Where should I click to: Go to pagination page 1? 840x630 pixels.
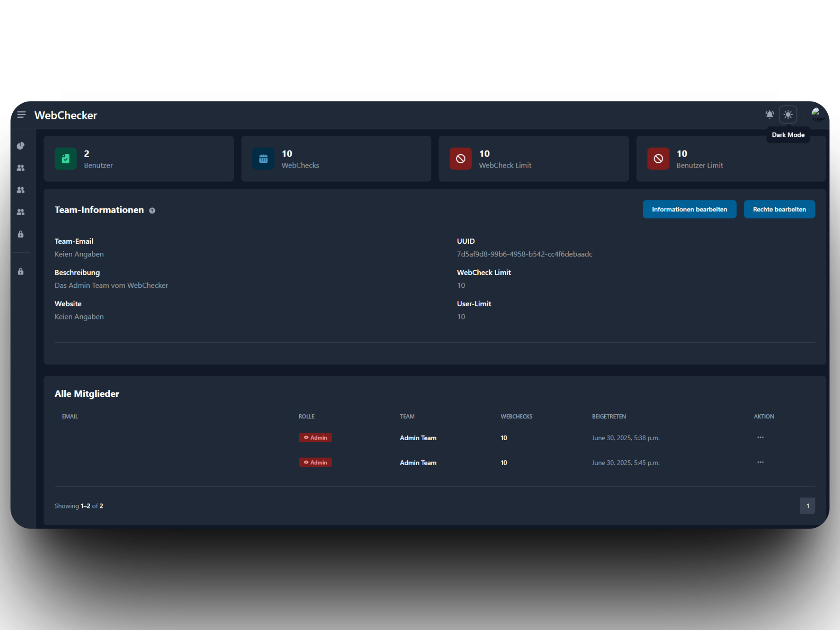807,506
